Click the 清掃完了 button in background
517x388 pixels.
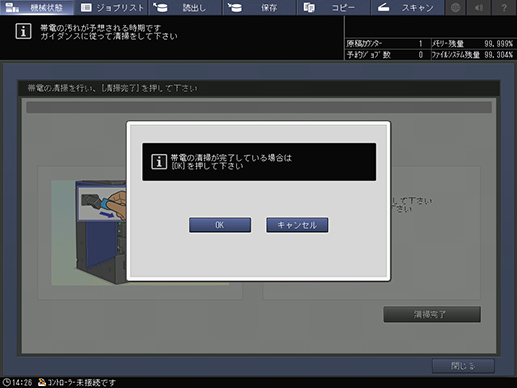coord(432,314)
